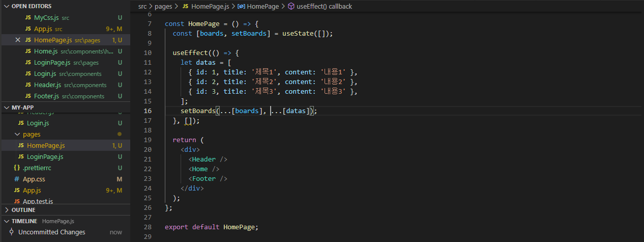Close the HomePage.js open editor

click(x=18, y=40)
